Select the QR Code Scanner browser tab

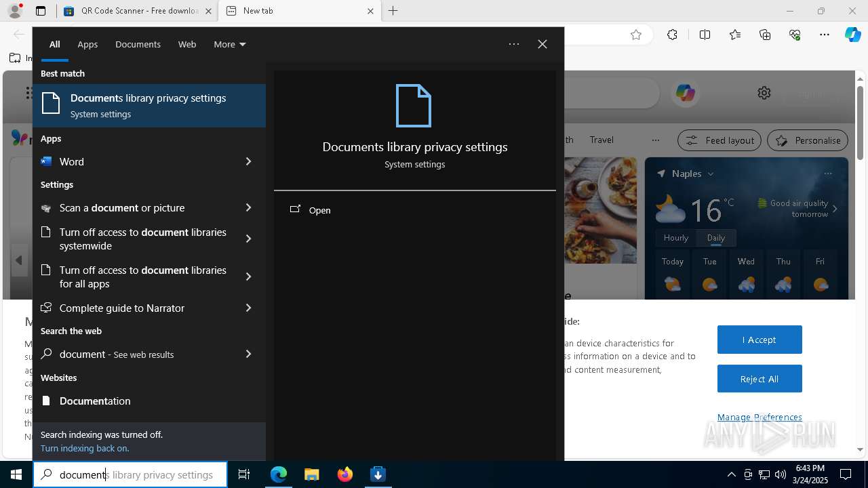click(x=139, y=11)
